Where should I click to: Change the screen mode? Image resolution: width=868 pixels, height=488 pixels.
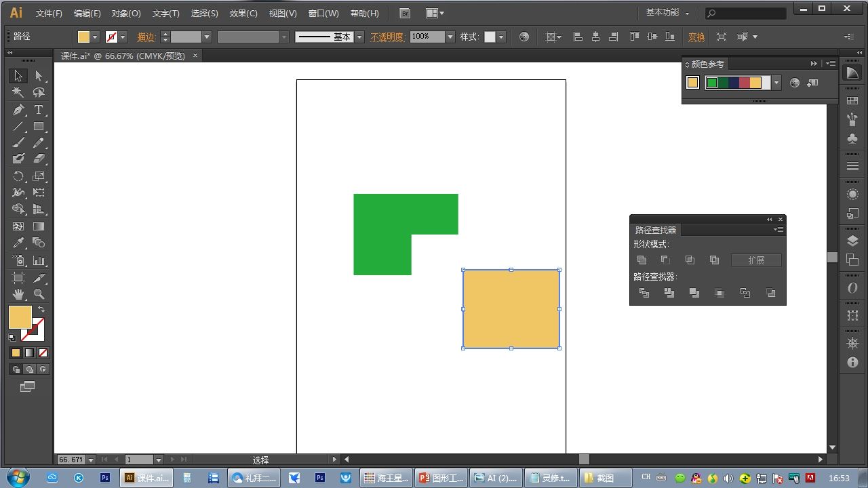point(27,387)
